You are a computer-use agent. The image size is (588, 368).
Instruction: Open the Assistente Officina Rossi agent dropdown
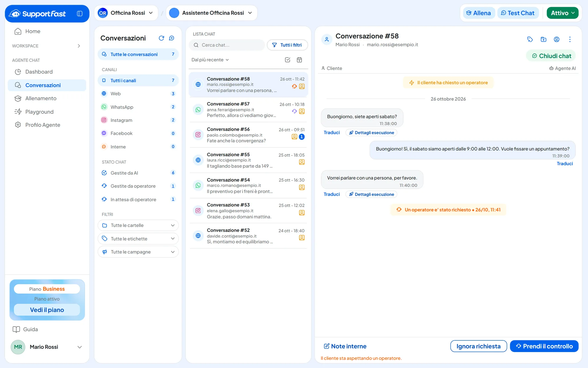click(211, 13)
